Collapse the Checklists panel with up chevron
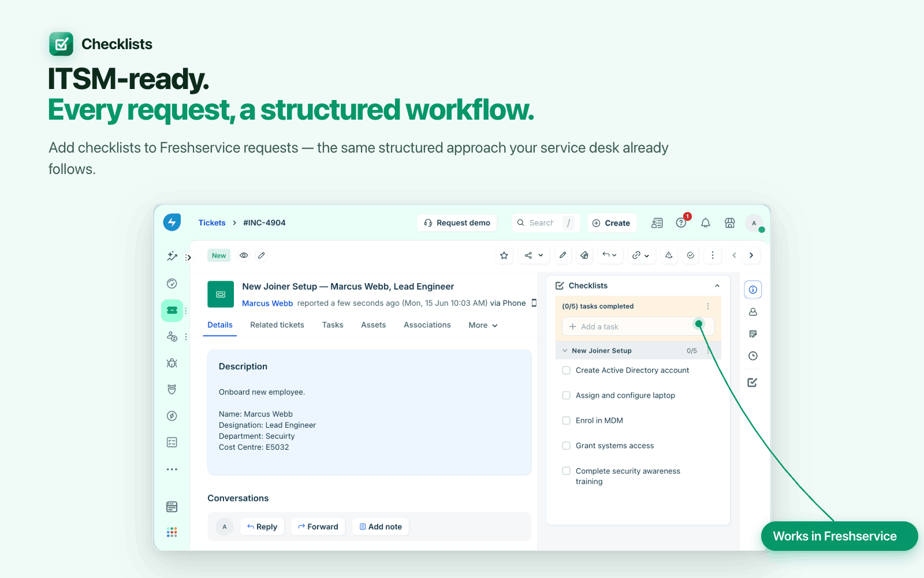Viewport: 924px width, 578px height. 717,286
